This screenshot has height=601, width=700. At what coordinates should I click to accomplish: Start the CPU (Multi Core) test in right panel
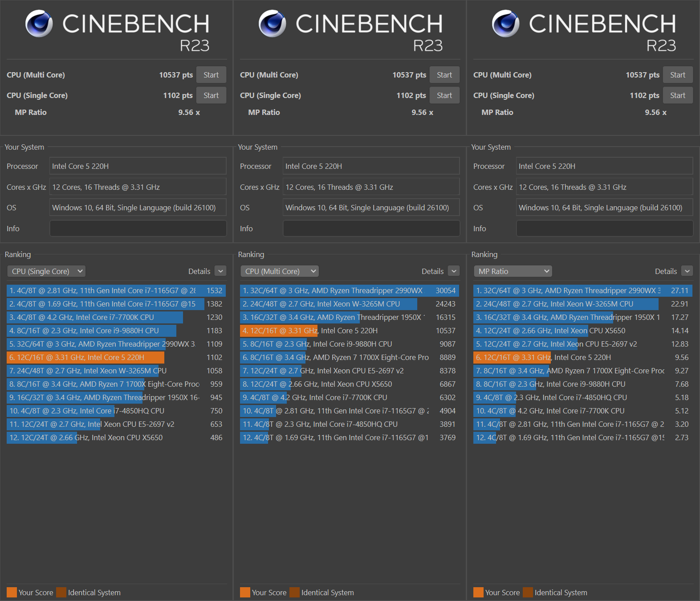click(x=678, y=75)
